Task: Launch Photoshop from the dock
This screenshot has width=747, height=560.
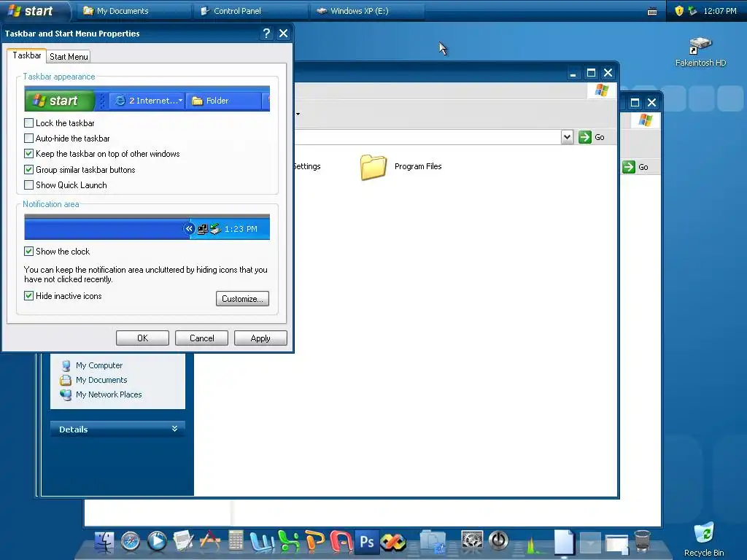Action: click(x=367, y=542)
